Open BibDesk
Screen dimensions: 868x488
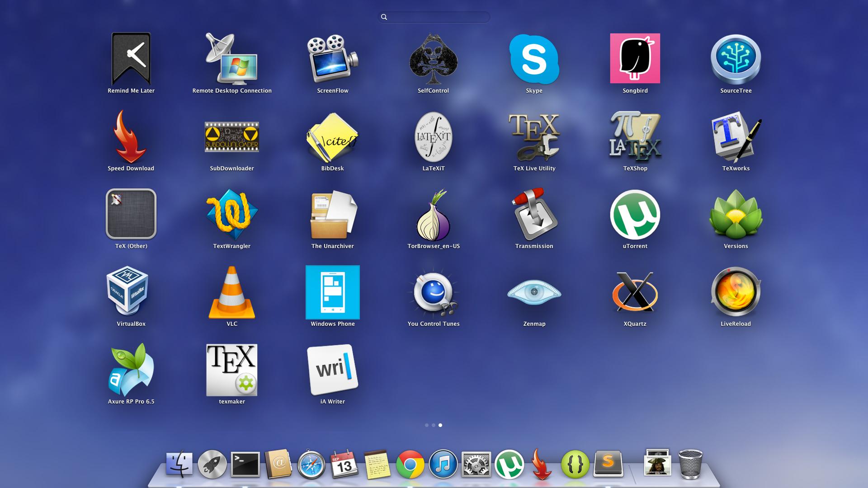tap(333, 137)
